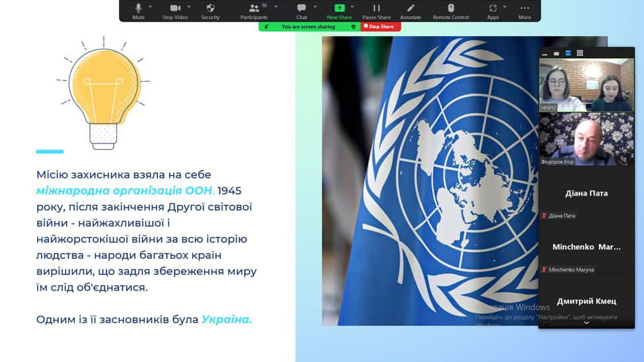Viewport: 644px width, 362px height.
Task: Click the highlighted text 'міжнародна організація ООН.'
Action: [x=125, y=191]
